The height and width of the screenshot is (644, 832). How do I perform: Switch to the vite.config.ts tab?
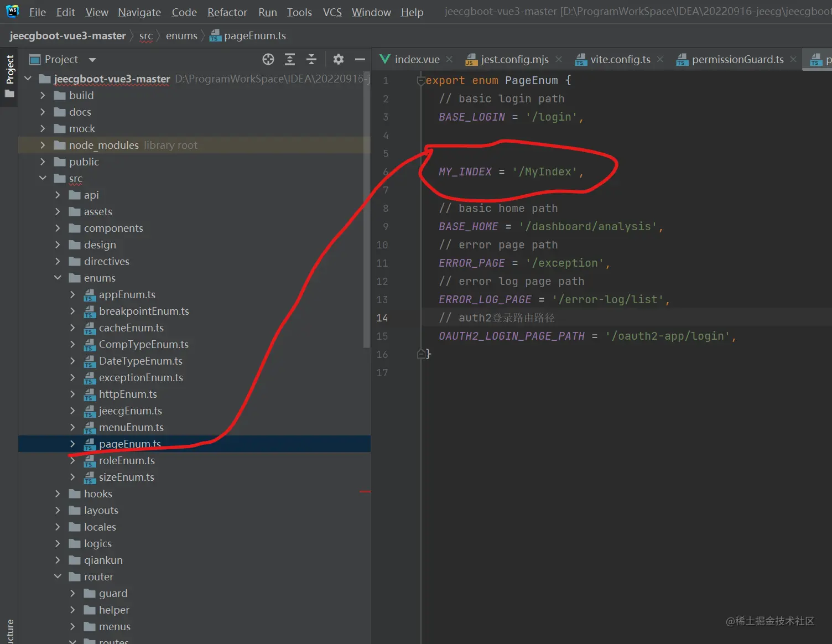click(x=620, y=59)
